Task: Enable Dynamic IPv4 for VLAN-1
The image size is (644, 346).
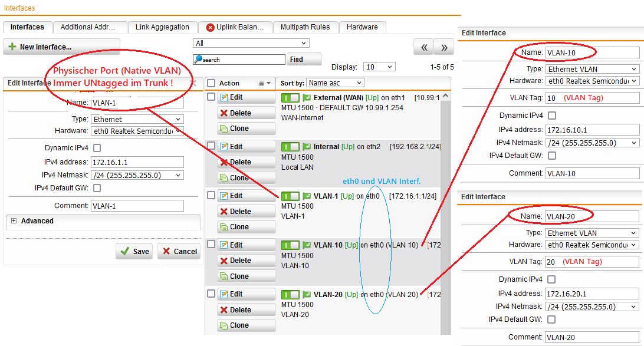Action: (x=97, y=148)
